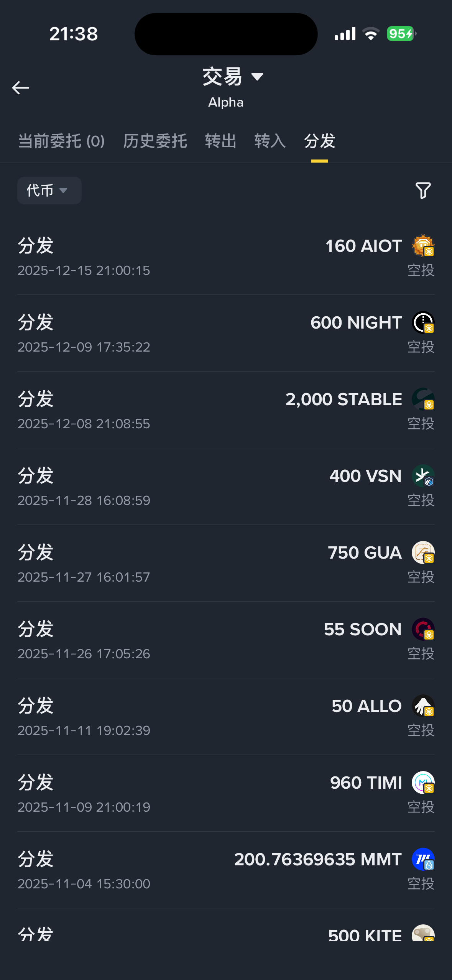Open the 当前委托 (0) tab
The height and width of the screenshot is (980, 452).
(61, 141)
